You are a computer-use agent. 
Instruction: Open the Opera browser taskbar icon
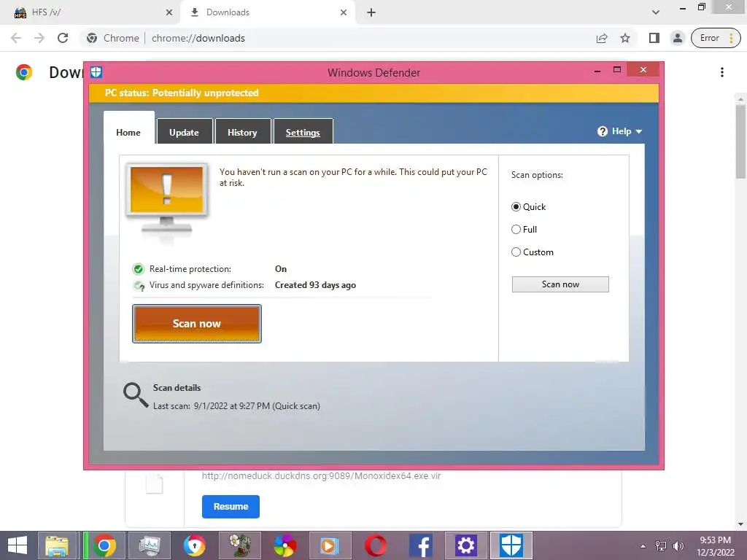(x=376, y=545)
